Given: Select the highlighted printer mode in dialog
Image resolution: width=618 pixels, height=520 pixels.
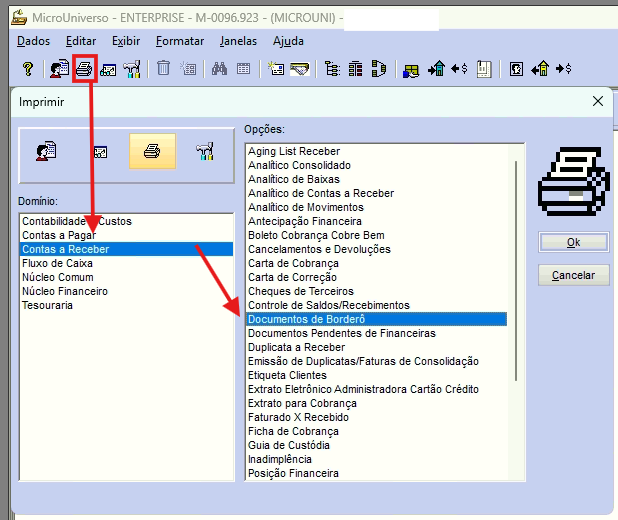Looking at the screenshot, I should click(x=153, y=151).
